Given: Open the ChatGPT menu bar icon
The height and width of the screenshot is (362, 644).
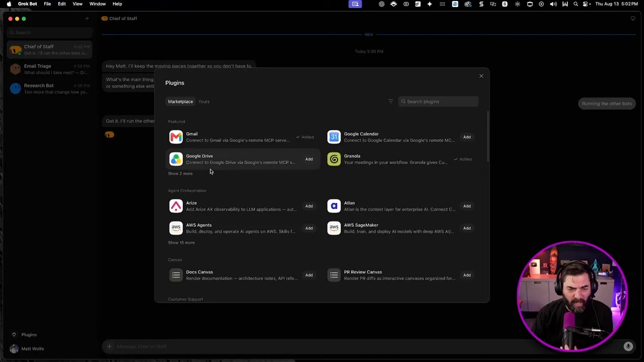Looking at the screenshot, I should (382, 4).
